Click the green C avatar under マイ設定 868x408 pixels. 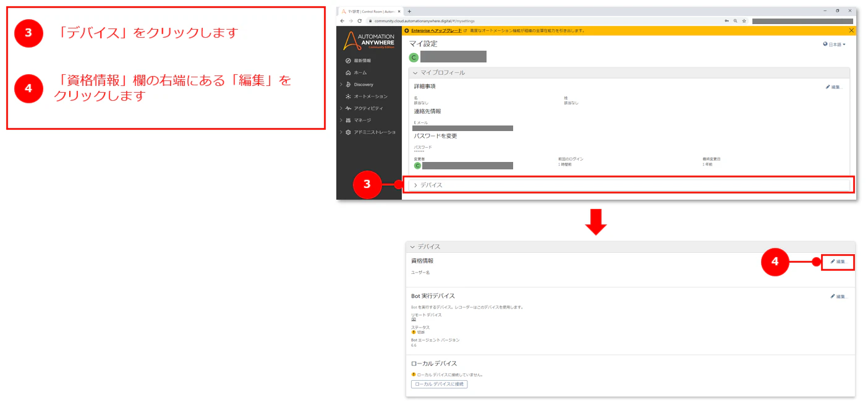coord(414,57)
